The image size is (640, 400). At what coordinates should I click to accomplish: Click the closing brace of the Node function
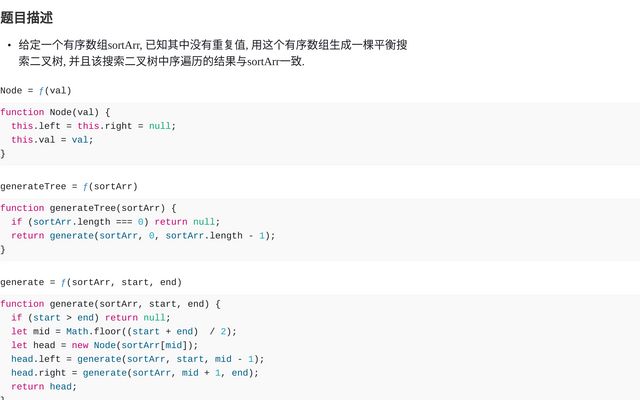[3, 154]
